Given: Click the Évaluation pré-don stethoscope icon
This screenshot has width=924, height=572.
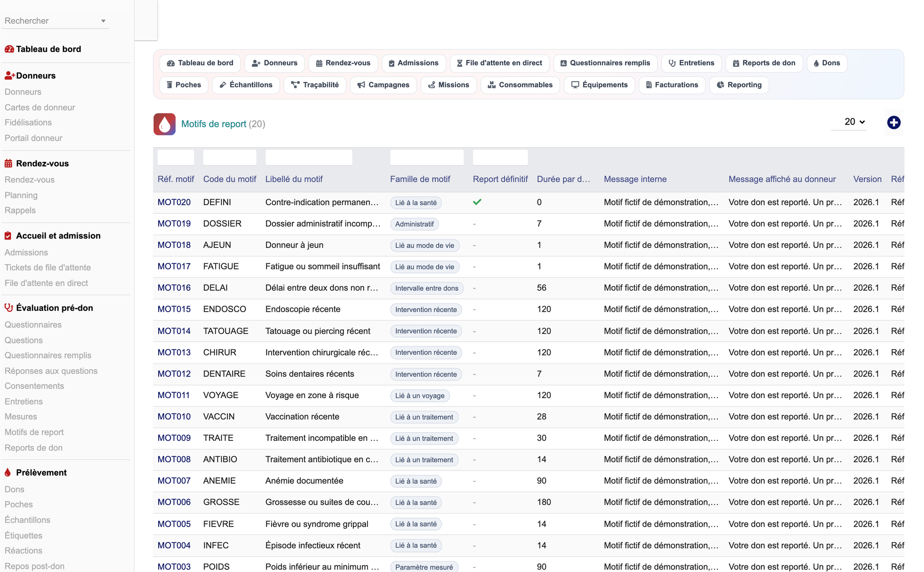Looking at the screenshot, I should click(x=9, y=308).
